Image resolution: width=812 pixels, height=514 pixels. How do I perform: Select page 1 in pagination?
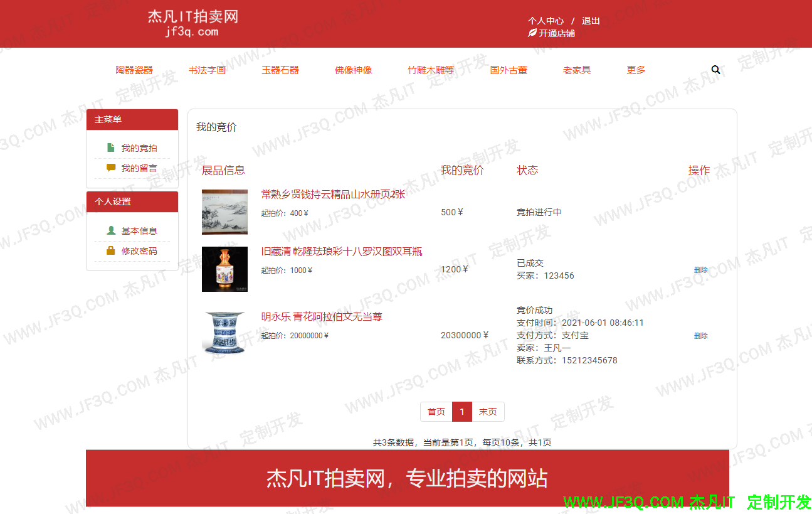pyautogui.click(x=462, y=412)
